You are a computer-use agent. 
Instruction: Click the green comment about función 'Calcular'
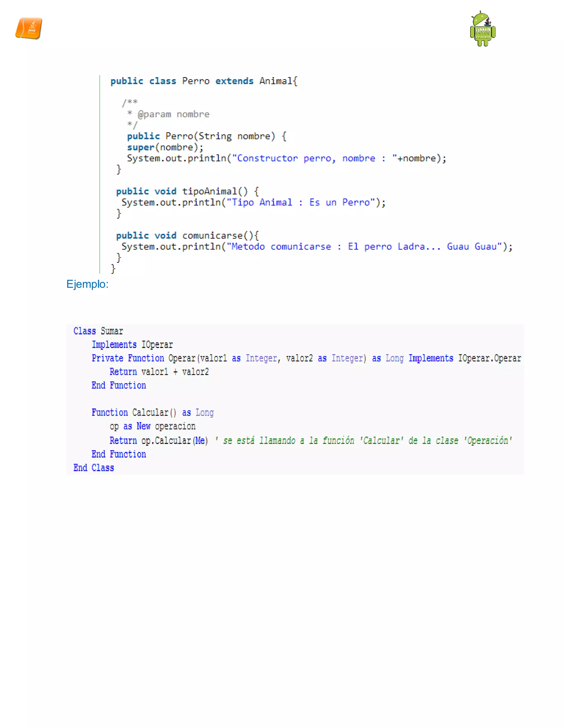click(363, 441)
